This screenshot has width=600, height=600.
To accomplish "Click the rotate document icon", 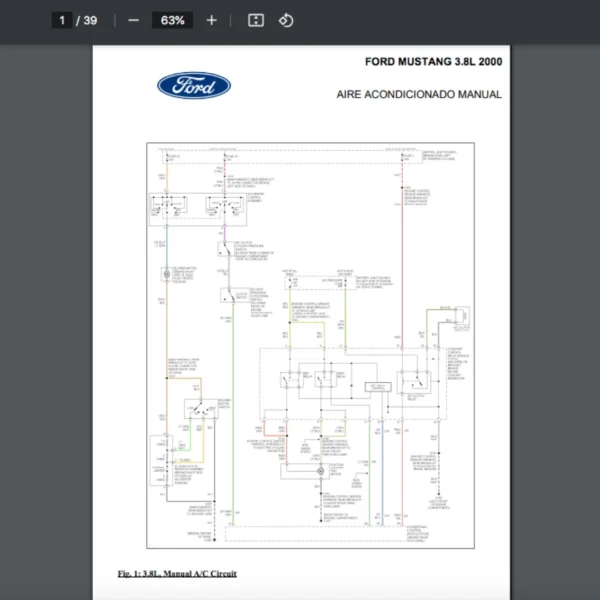I will tap(286, 20).
